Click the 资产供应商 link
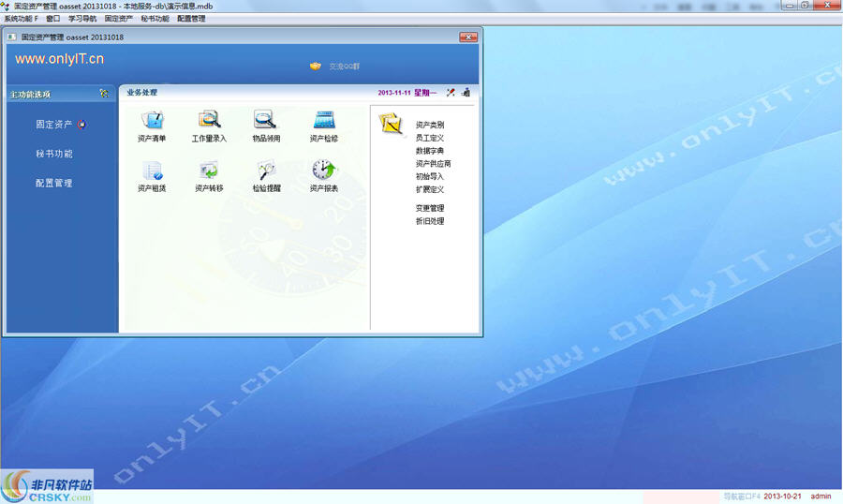The width and height of the screenshot is (843, 504). click(433, 164)
